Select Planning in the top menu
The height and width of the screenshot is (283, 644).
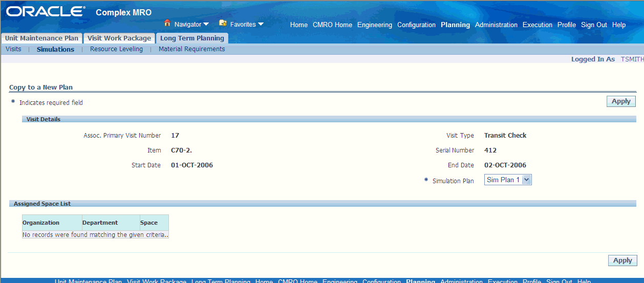point(455,25)
